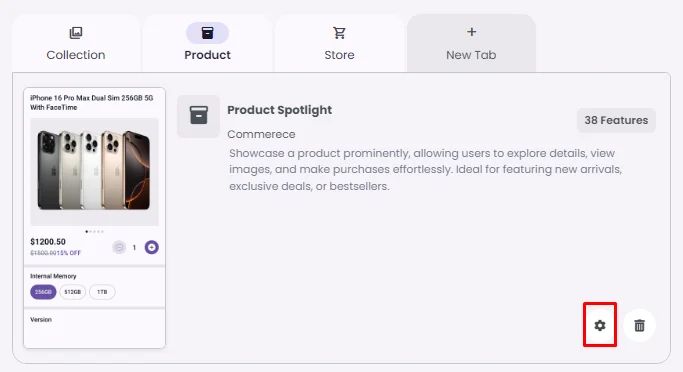This screenshot has height=372, width=683.
Task: Click the plus icon above New Tab
Action: (x=471, y=32)
